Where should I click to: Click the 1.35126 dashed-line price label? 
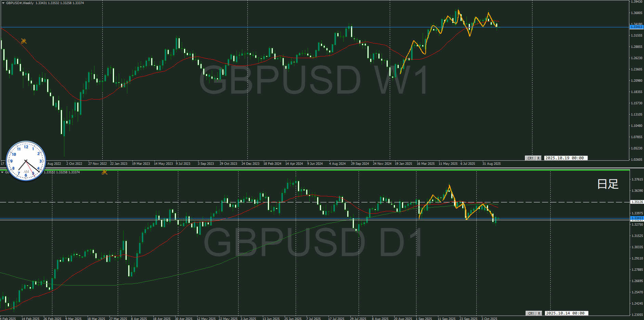(636, 202)
